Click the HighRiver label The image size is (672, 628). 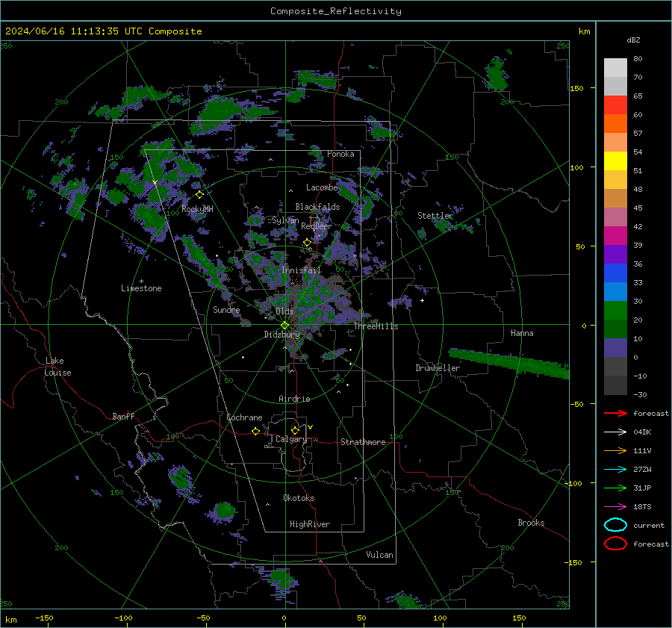tap(309, 524)
